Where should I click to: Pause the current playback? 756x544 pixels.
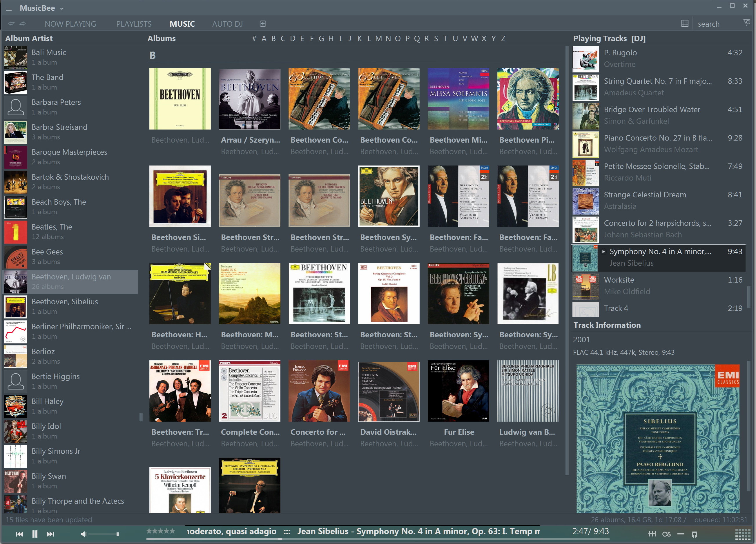tap(35, 534)
